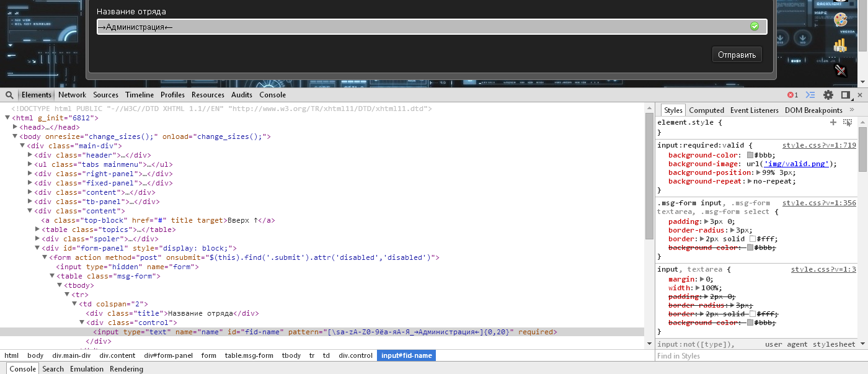Open the style.css?v=1:719 source link
The width and height of the screenshot is (868, 374).
[818, 145]
